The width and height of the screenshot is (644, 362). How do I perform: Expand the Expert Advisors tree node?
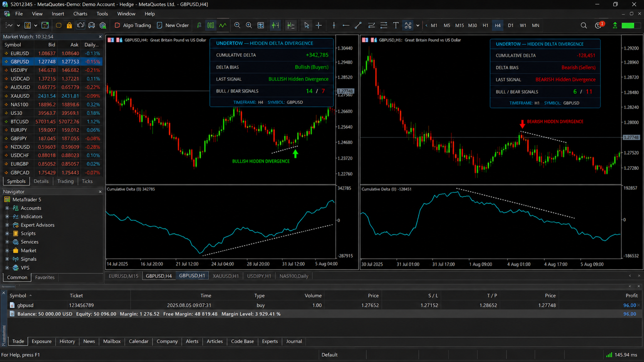(7, 225)
